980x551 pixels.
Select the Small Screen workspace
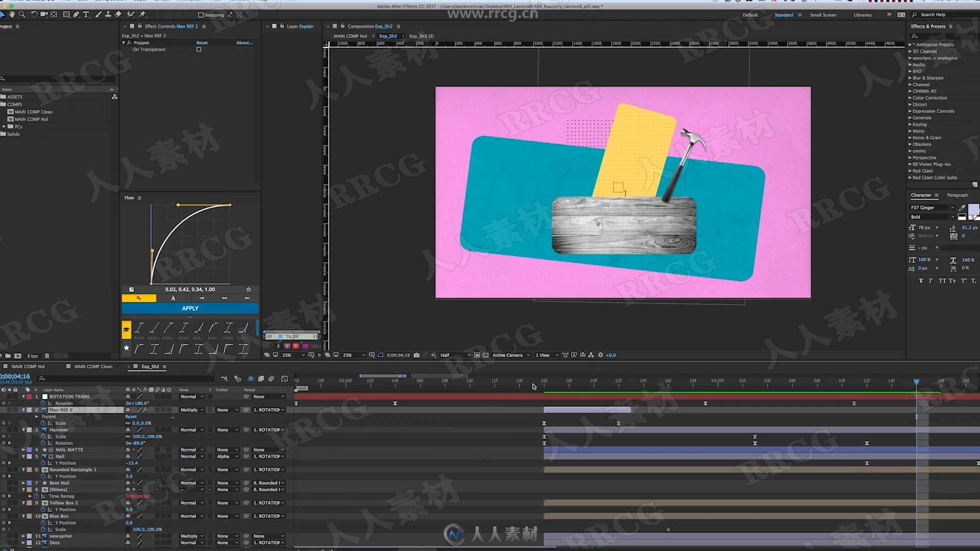(823, 15)
